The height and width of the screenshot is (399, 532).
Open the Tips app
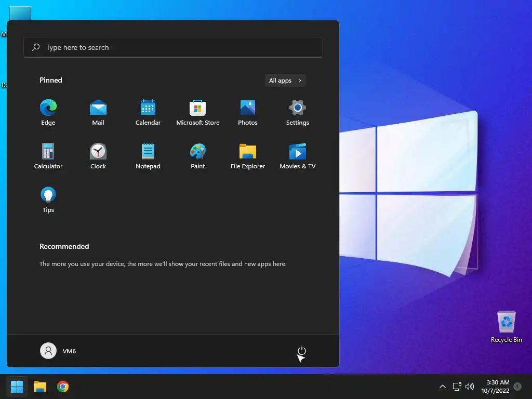(x=48, y=200)
